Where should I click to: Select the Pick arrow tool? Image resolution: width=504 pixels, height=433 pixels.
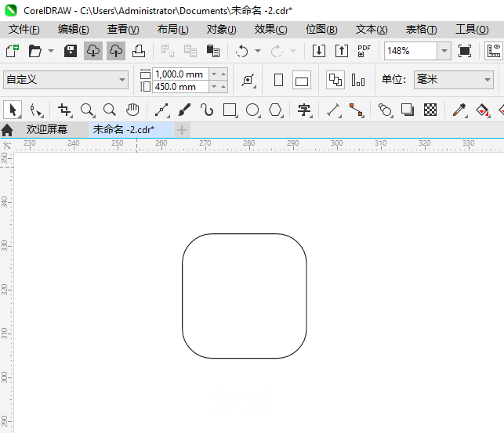(13, 110)
